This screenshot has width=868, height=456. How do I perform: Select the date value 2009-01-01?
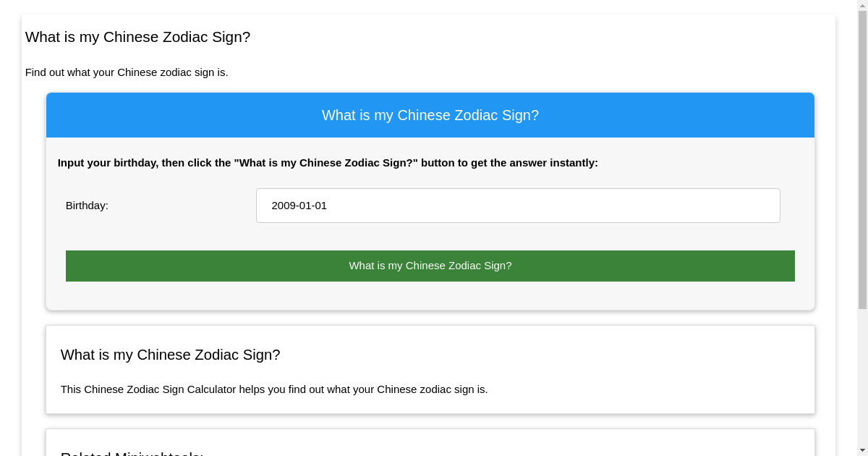click(299, 206)
